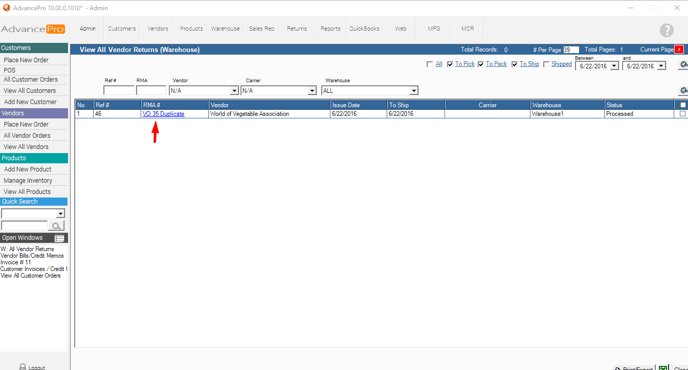Screen dimensions: 688x370
Task: Click the Quick Search text field
Action: coord(25,226)
